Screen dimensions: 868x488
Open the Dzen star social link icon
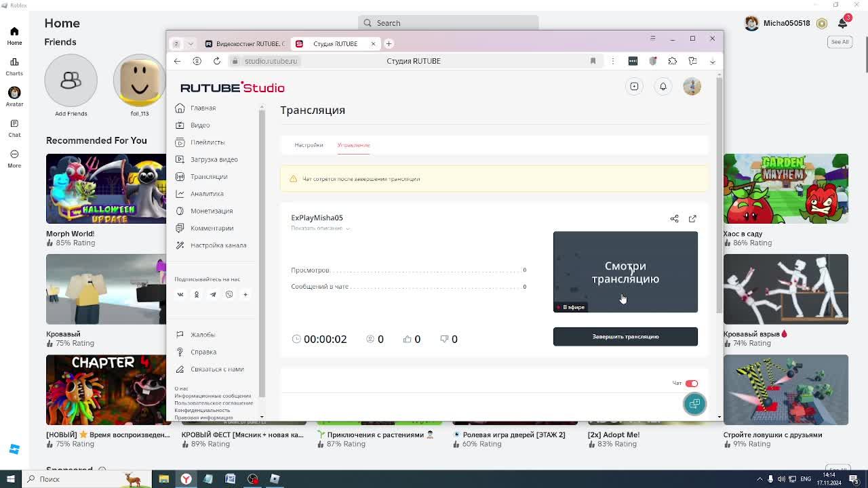245,294
